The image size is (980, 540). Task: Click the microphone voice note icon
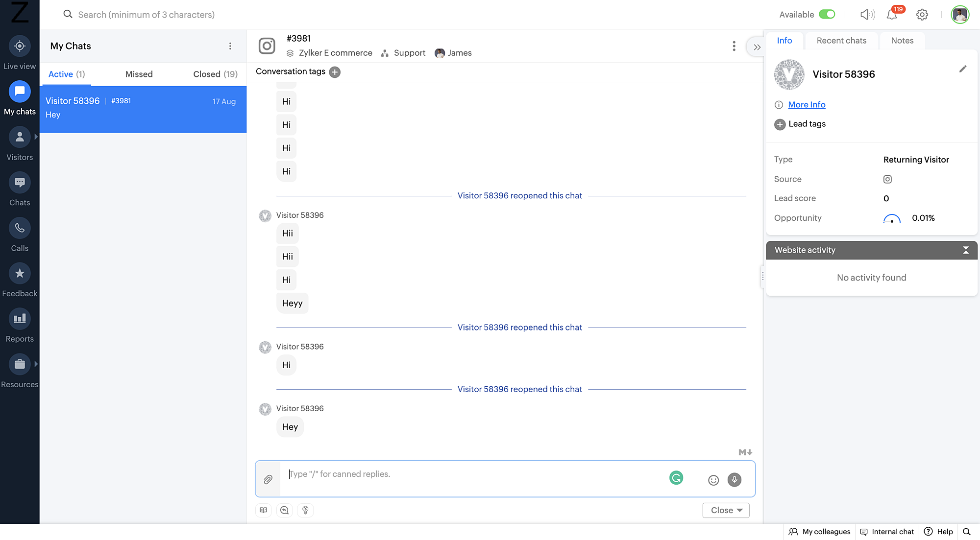click(734, 480)
